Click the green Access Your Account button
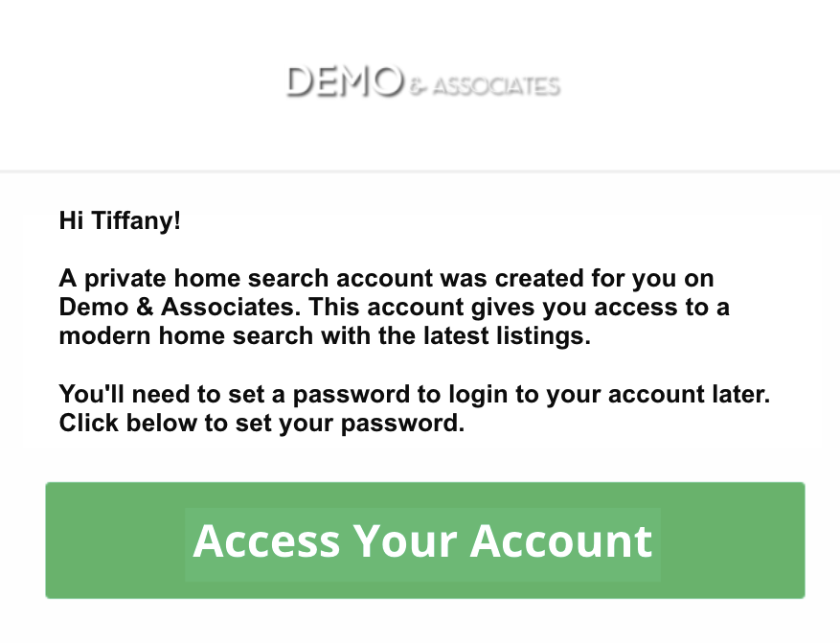The image size is (840, 643). point(425,540)
